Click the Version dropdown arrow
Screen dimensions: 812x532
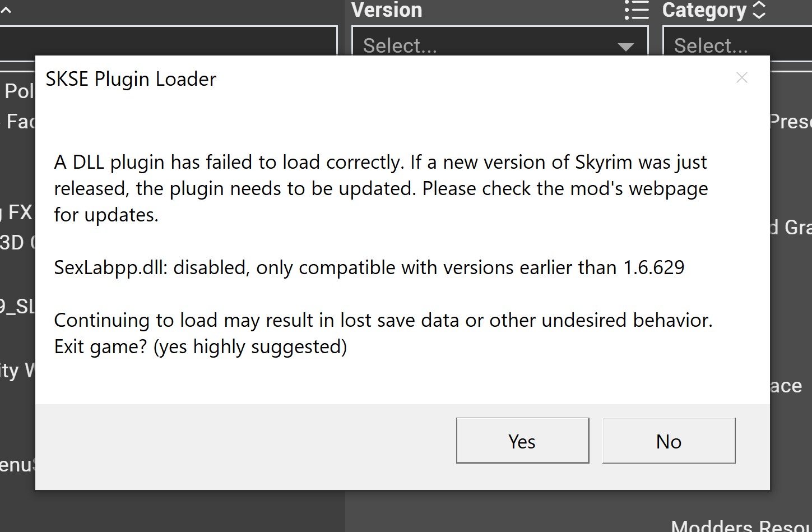click(625, 47)
